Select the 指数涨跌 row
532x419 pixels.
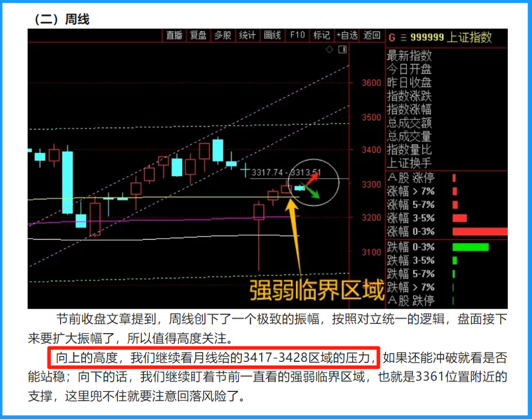point(409,96)
